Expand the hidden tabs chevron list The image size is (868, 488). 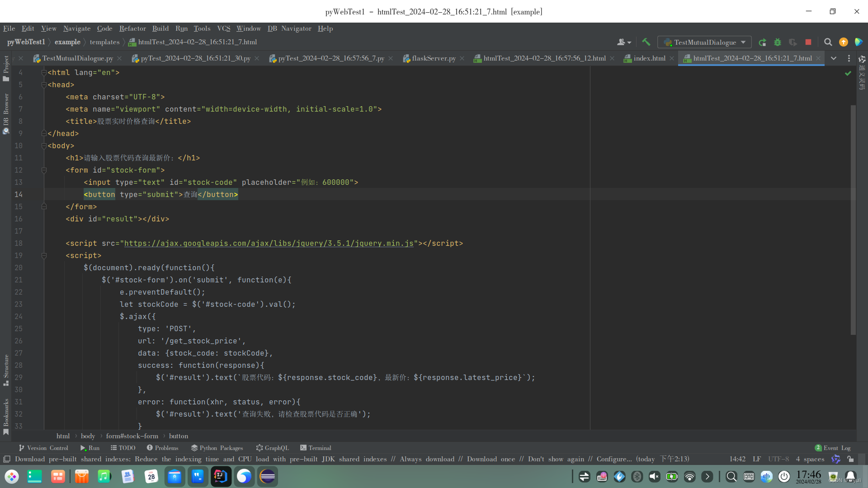pyautogui.click(x=834, y=58)
